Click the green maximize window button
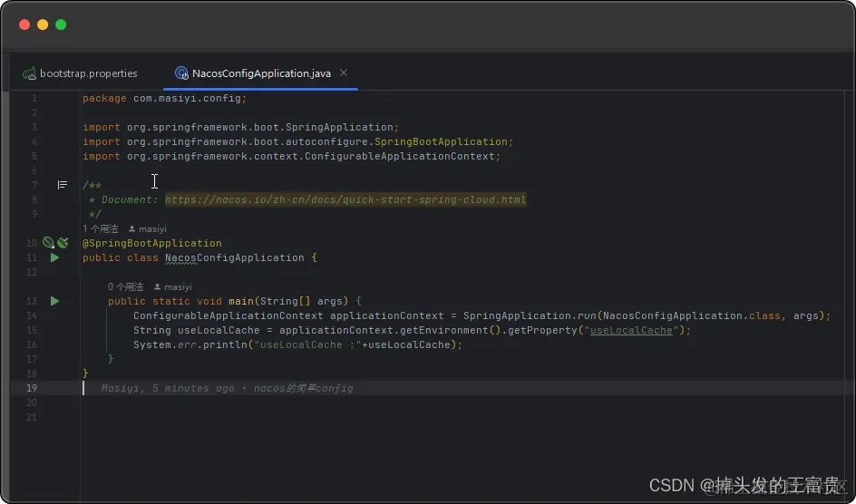Screen dimensions: 856x504 coord(61,24)
